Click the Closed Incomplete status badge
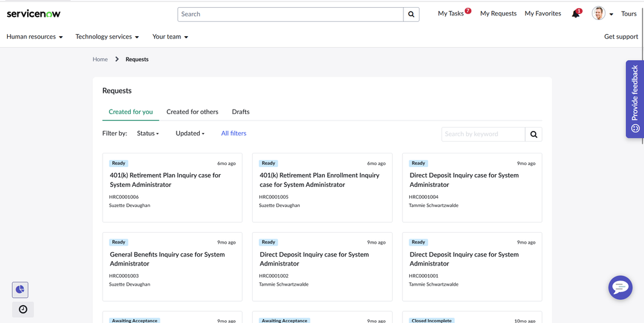Screen dimensions: 644x323 click(432, 320)
